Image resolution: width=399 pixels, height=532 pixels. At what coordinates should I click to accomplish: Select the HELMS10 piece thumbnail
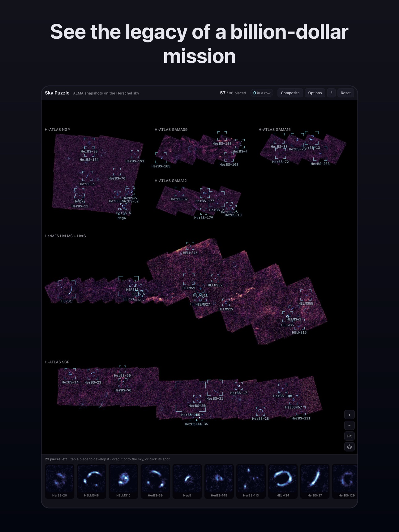[123, 481]
